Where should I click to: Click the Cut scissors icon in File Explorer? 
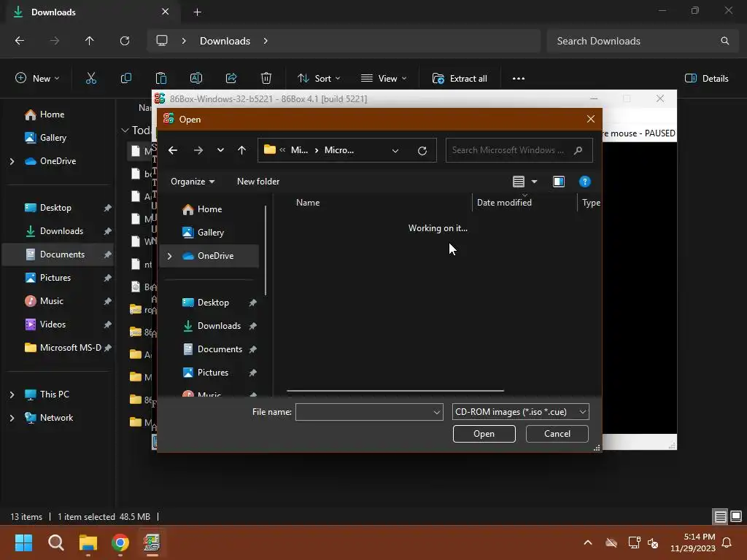click(91, 79)
